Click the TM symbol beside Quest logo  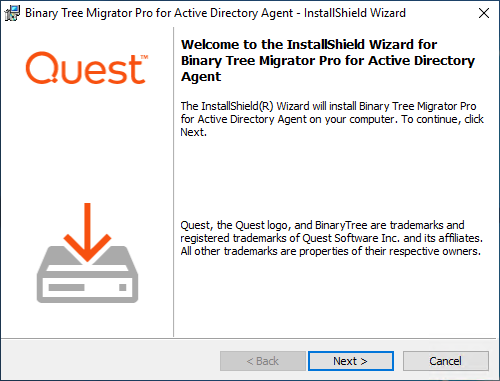(x=144, y=57)
